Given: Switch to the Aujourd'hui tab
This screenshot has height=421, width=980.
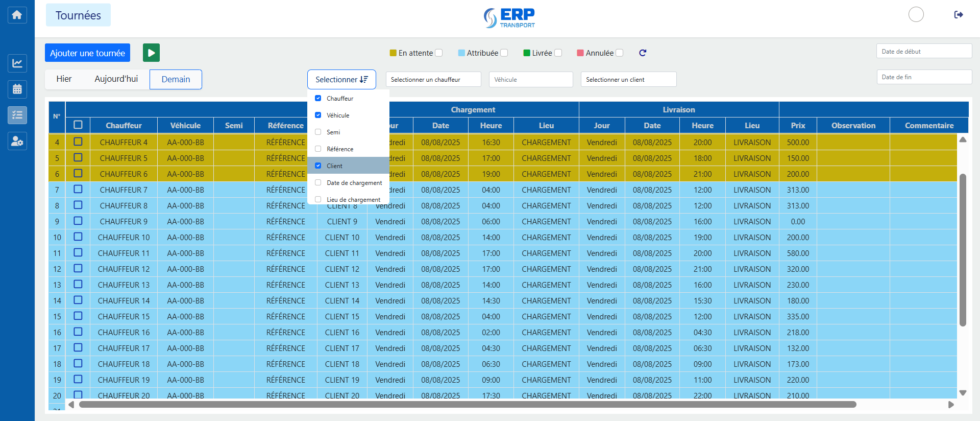Looking at the screenshot, I should point(116,79).
